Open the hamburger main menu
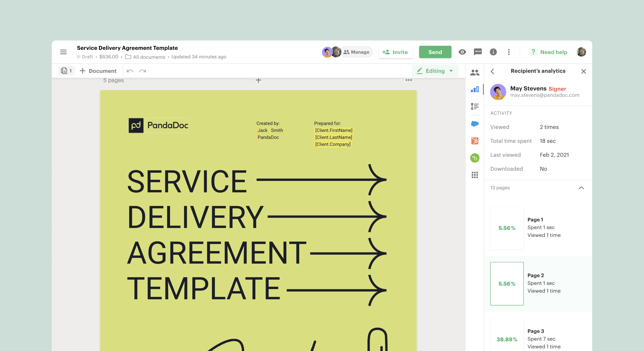 coord(63,52)
